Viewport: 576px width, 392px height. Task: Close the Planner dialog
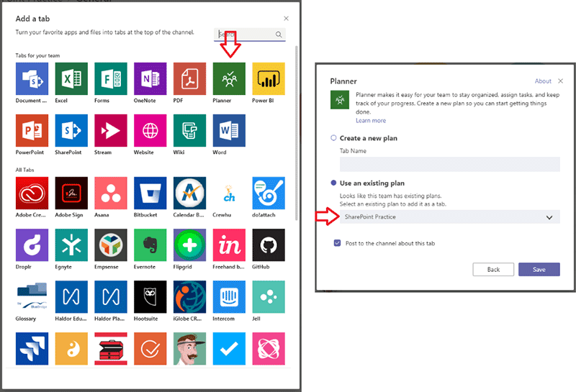(x=561, y=81)
